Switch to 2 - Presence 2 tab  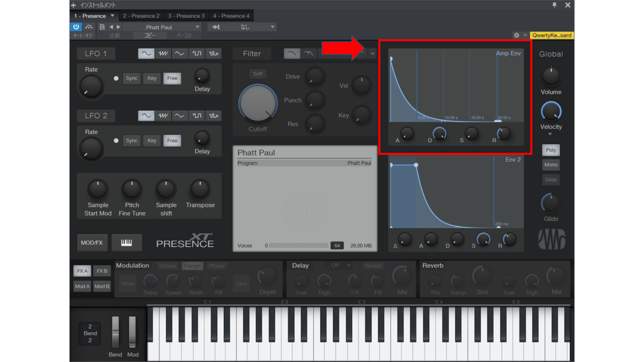(x=141, y=16)
